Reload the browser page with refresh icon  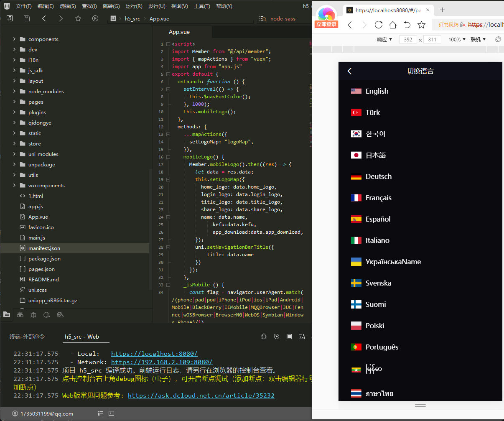pyautogui.click(x=379, y=25)
